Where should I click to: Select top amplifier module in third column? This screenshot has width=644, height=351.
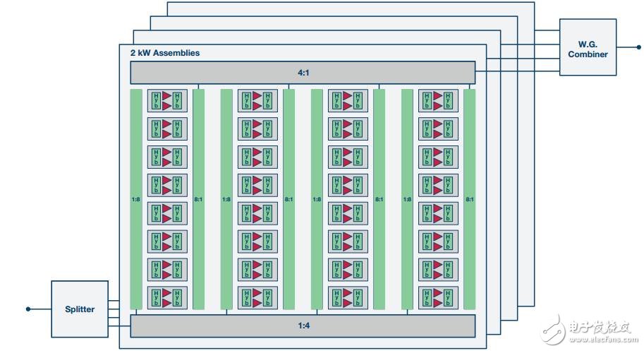point(348,101)
